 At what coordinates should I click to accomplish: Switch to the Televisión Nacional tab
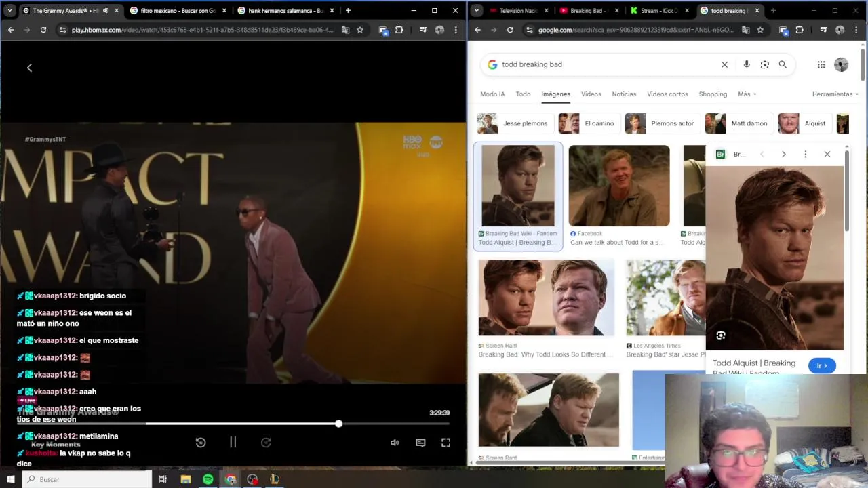[x=519, y=10]
